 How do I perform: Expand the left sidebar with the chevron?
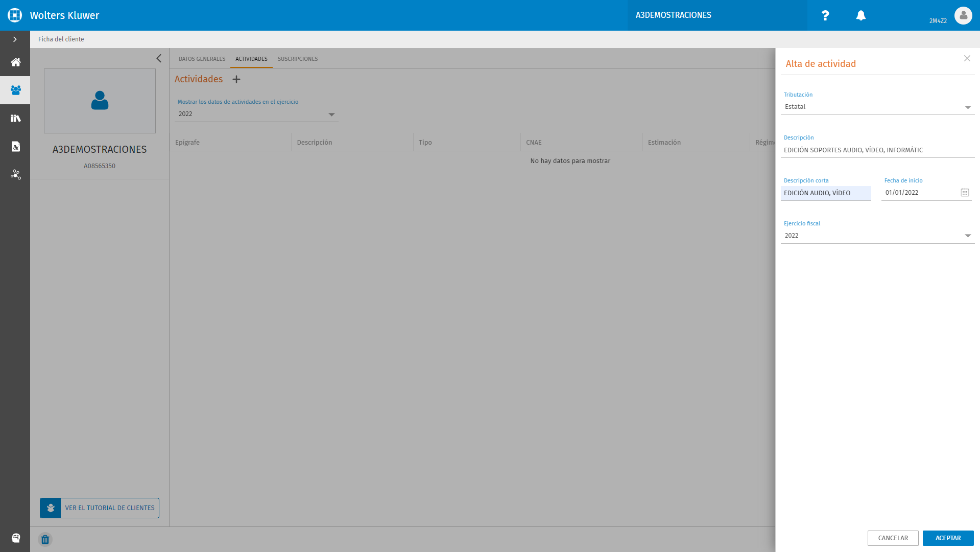tap(15, 39)
